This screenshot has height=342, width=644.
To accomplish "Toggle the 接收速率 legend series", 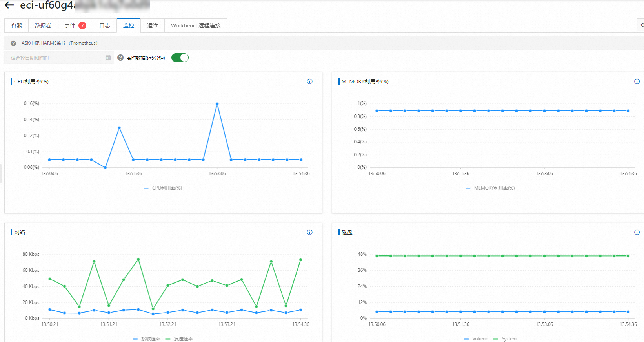I will [x=147, y=339].
